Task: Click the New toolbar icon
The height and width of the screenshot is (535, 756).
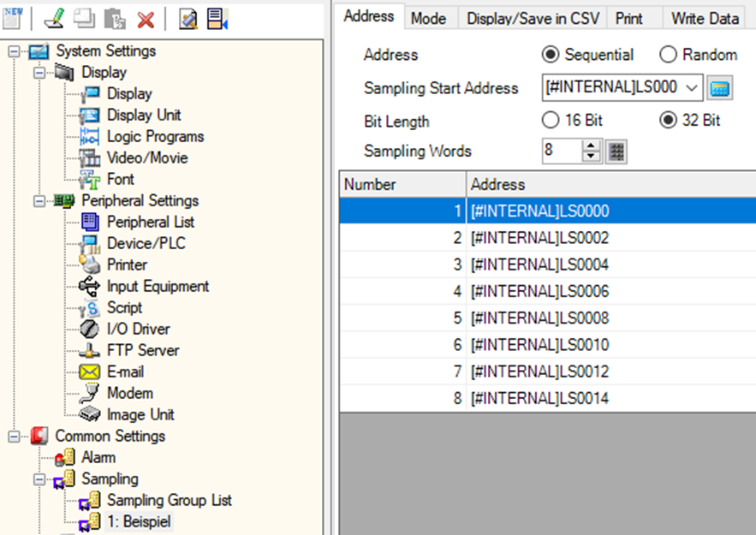Action: [13, 18]
